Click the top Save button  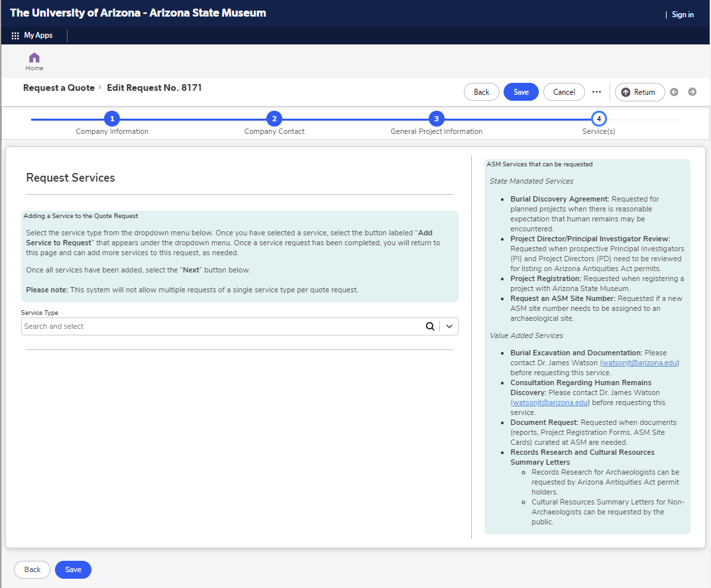tap(521, 92)
